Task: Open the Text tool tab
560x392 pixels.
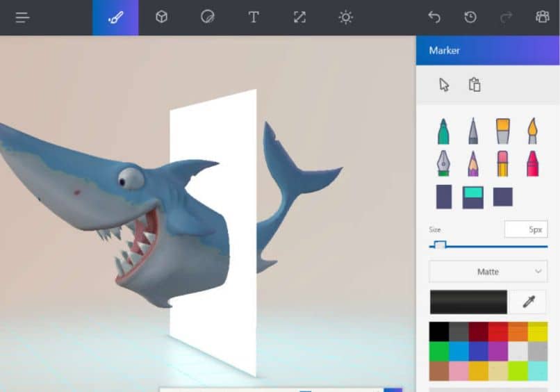Action: [x=254, y=17]
